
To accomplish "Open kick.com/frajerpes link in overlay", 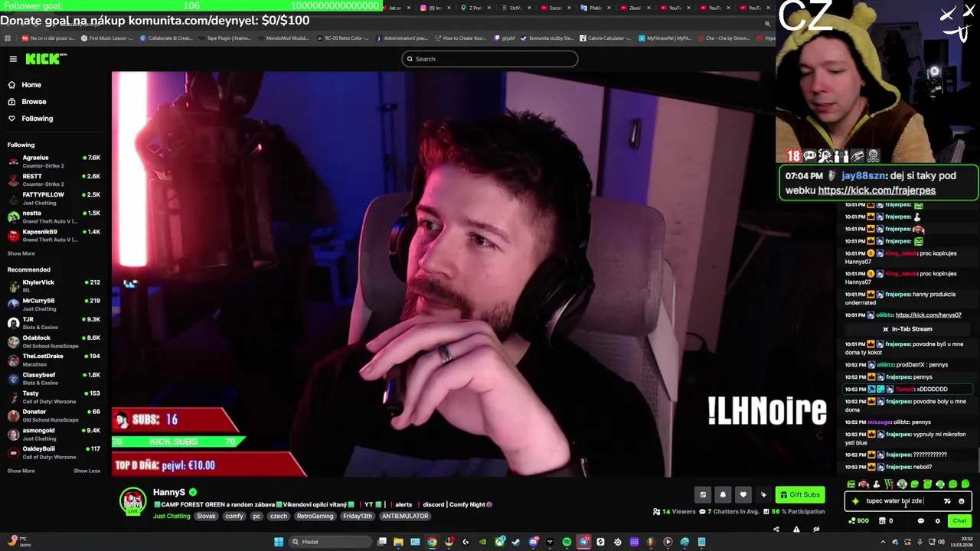I will (x=877, y=191).
